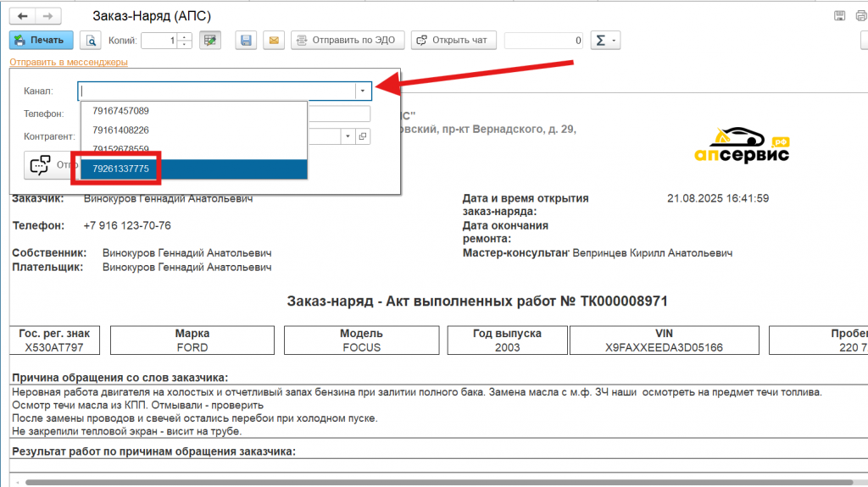The image size is (868, 487).
Task: Increase the Копий copies stepper
Action: [x=186, y=36]
